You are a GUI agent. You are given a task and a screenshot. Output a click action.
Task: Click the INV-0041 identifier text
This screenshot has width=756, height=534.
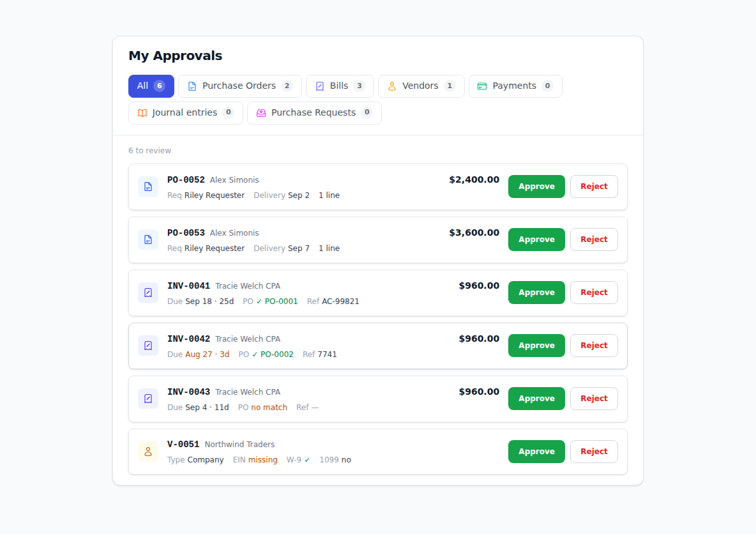pos(188,286)
